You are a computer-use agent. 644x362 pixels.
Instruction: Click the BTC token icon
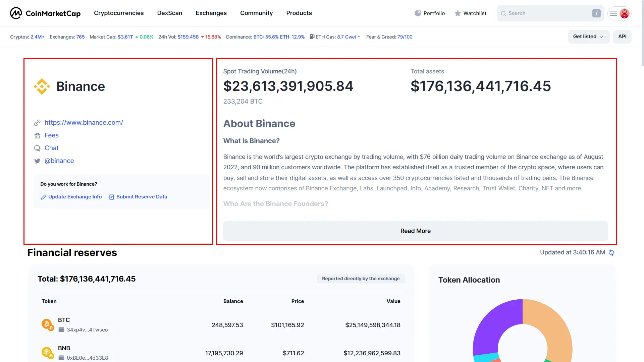click(47, 324)
